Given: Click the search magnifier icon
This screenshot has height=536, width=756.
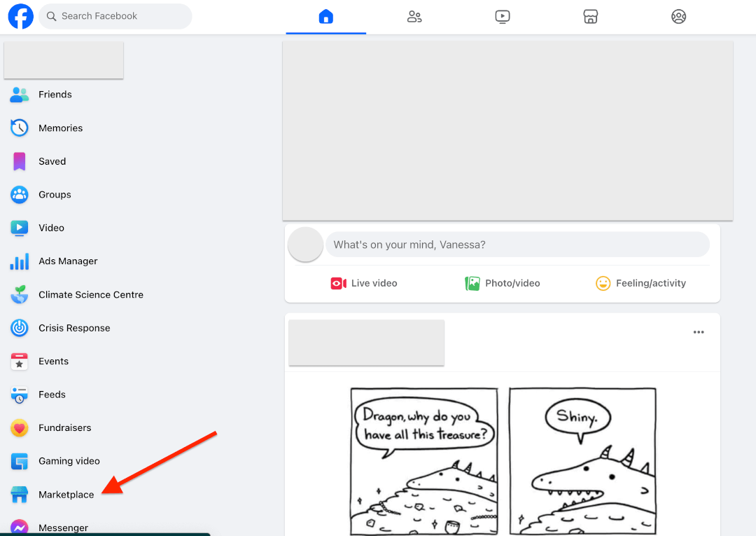Looking at the screenshot, I should [51, 16].
